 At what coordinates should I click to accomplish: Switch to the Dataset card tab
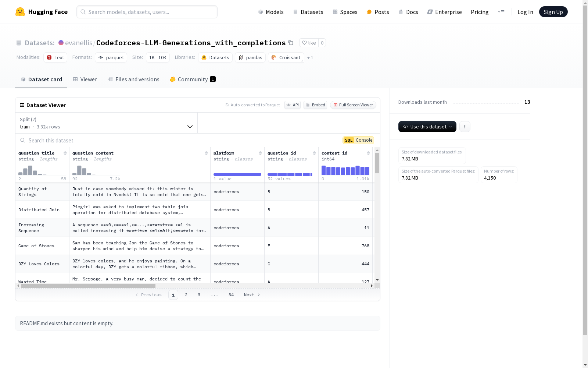pos(41,79)
